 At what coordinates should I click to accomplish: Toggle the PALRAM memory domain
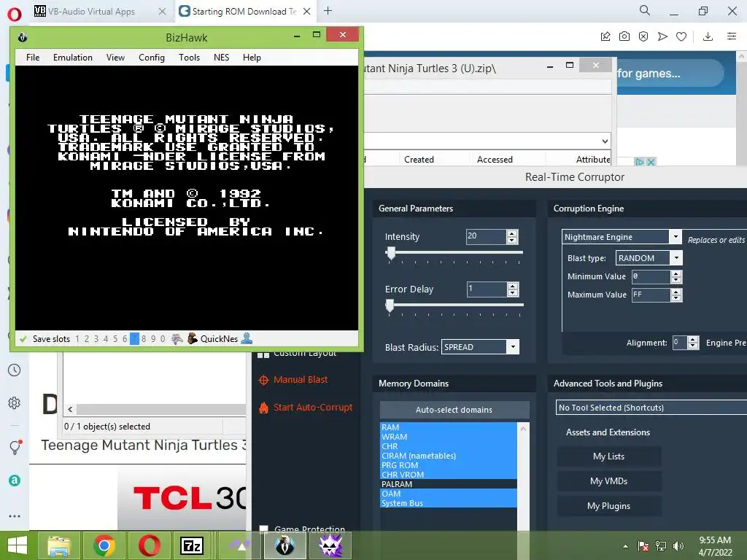point(449,484)
